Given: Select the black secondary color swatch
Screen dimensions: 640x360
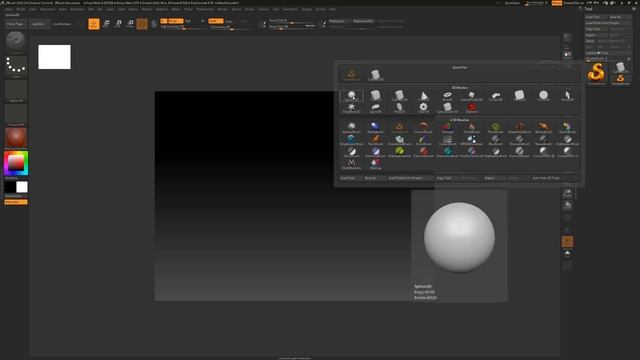Looking at the screenshot, I should point(10,187).
